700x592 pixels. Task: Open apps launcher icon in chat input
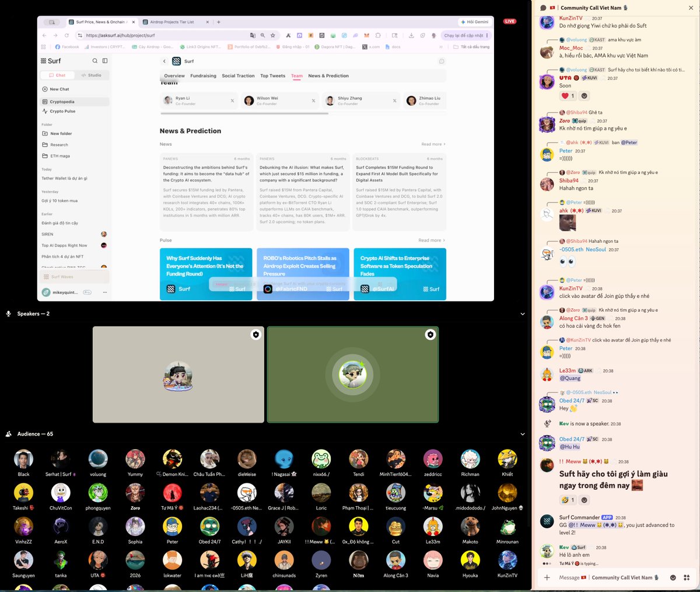(687, 577)
